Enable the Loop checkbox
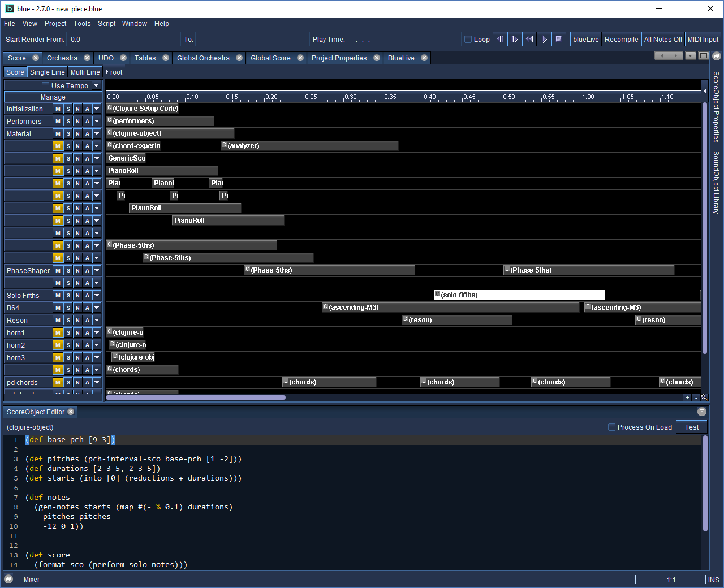The width and height of the screenshot is (724, 588). (x=468, y=40)
